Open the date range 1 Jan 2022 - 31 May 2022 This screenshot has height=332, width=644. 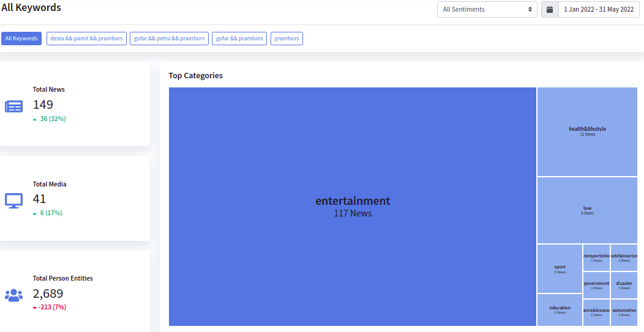[599, 9]
